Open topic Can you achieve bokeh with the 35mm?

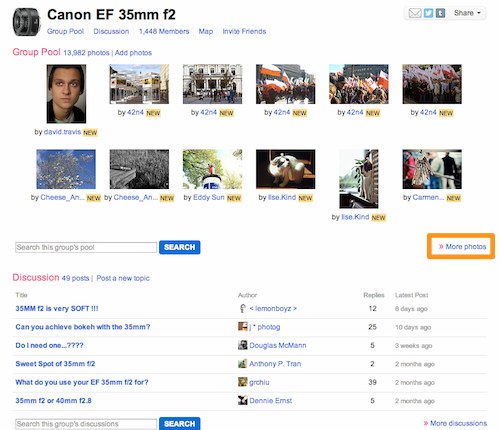pyautogui.click(x=83, y=327)
